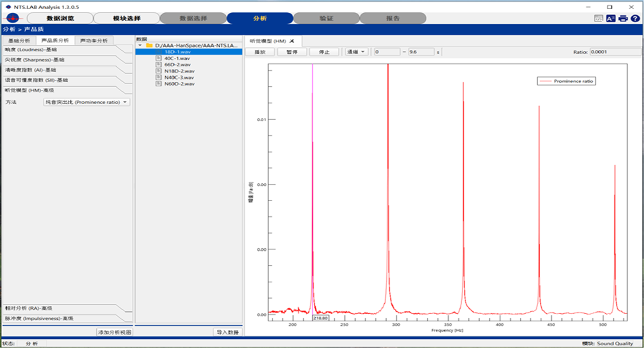This screenshot has height=348, width=644.
Task: Click the NTS.LAB logo icon
Action: point(12,18)
